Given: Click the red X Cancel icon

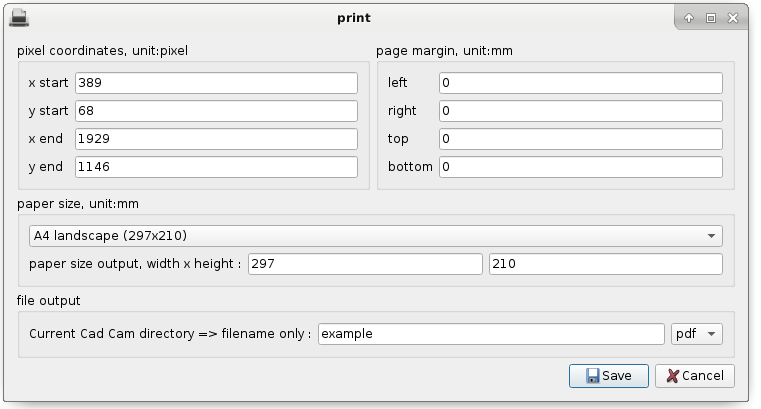Looking at the screenshot, I should pos(672,376).
